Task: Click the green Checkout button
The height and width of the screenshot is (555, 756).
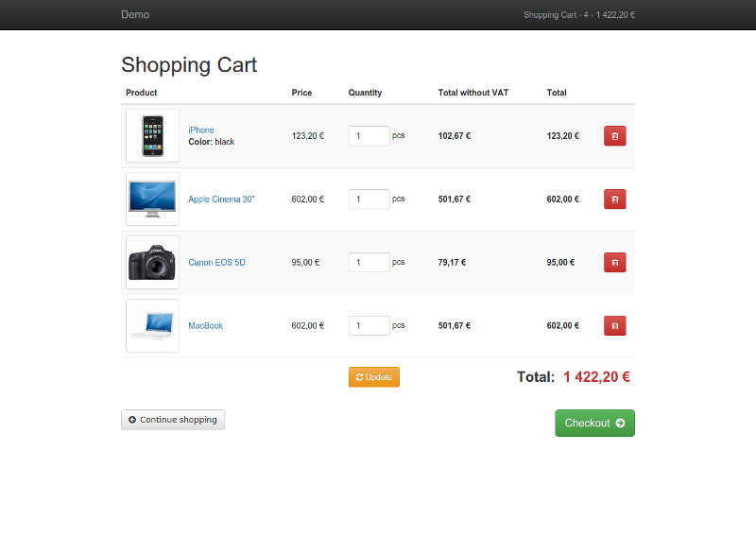Action: tap(594, 423)
